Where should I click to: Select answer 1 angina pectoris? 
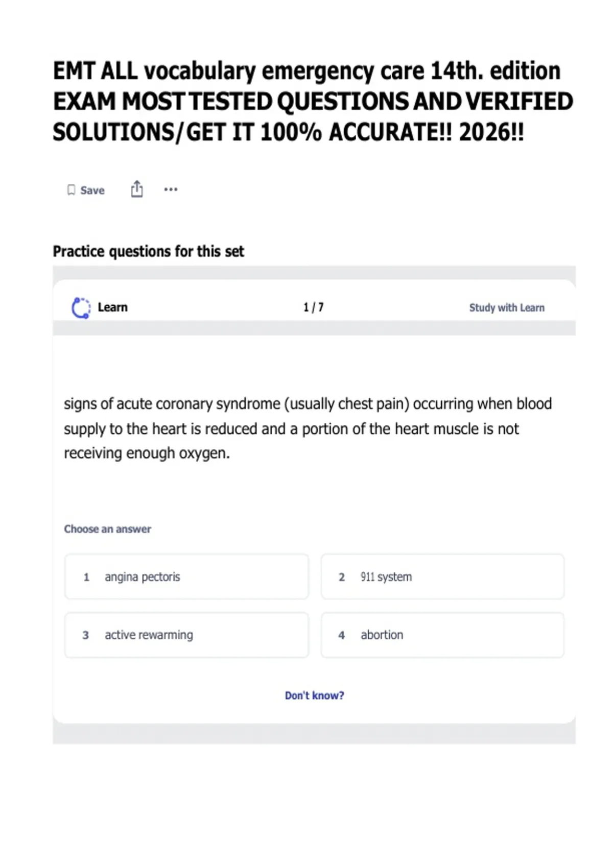[x=186, y=576]
